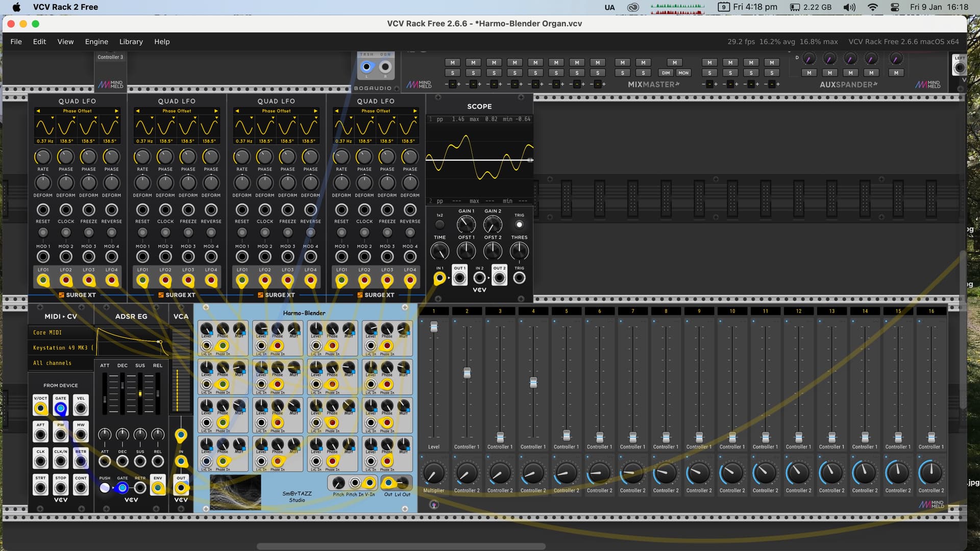The height and width of the screenshot is (551, 980).
Task: Click next arrow on first Quad LFO Phase Offset
Action: tap(116, 111)
